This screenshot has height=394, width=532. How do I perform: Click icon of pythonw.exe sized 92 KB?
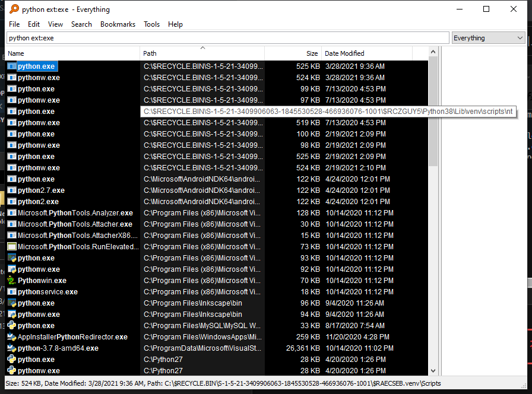tap(11, 269)
